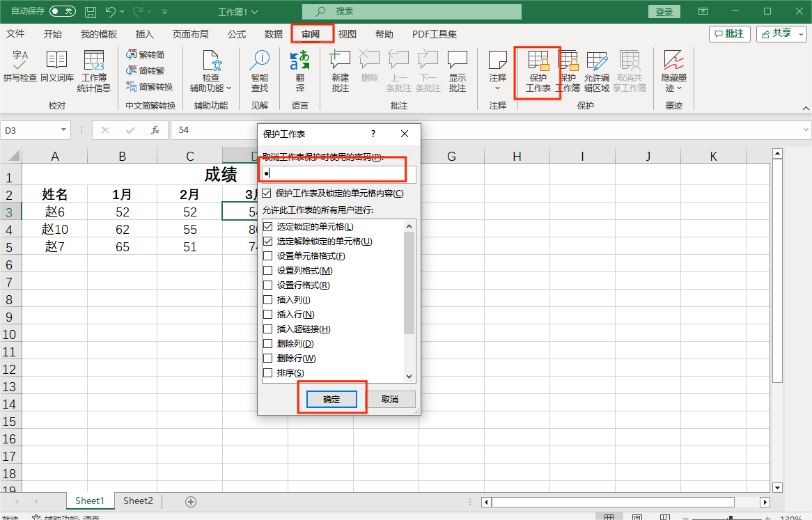Click the 允许编辑区域 icon
The image size is (812, 520).
tap(596, 66)
